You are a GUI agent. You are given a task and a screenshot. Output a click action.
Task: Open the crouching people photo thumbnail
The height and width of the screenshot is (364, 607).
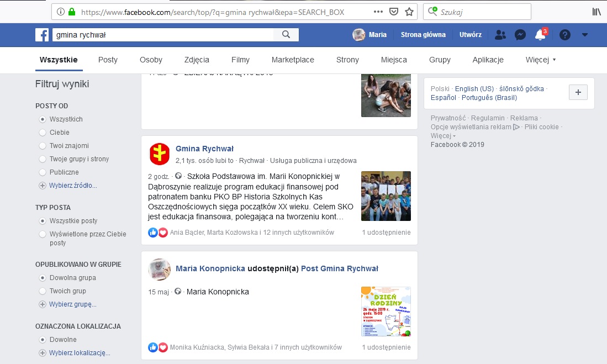coord(386,95)
